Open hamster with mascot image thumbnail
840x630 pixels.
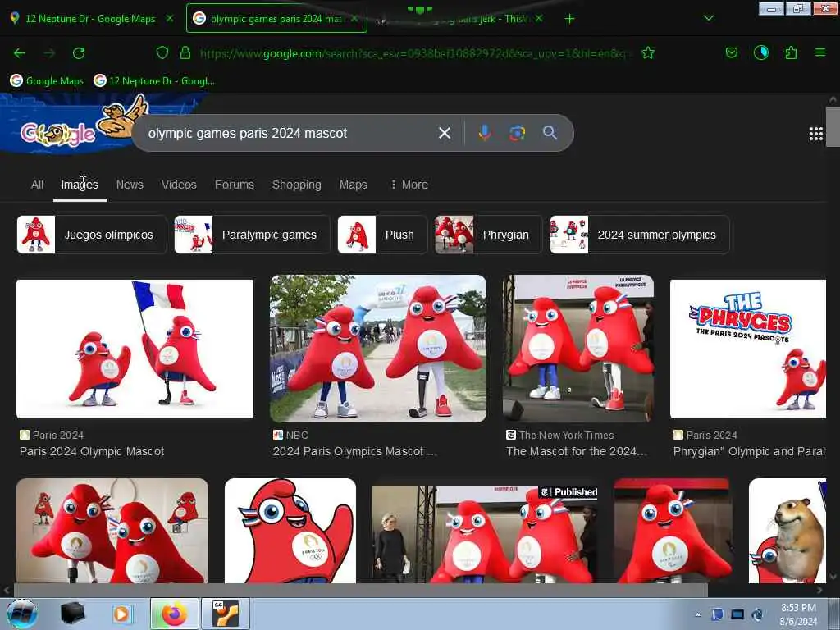click(787, 531)
